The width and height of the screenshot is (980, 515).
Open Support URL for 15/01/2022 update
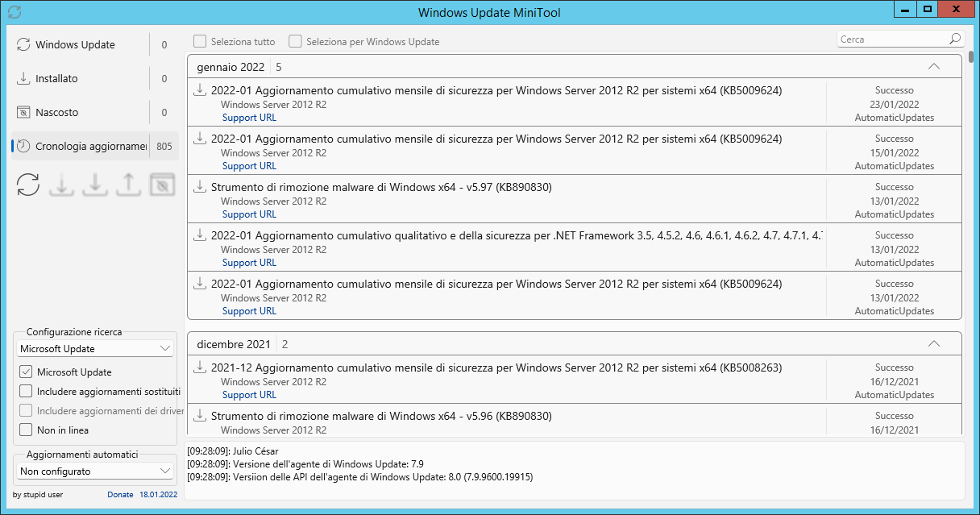249,166
